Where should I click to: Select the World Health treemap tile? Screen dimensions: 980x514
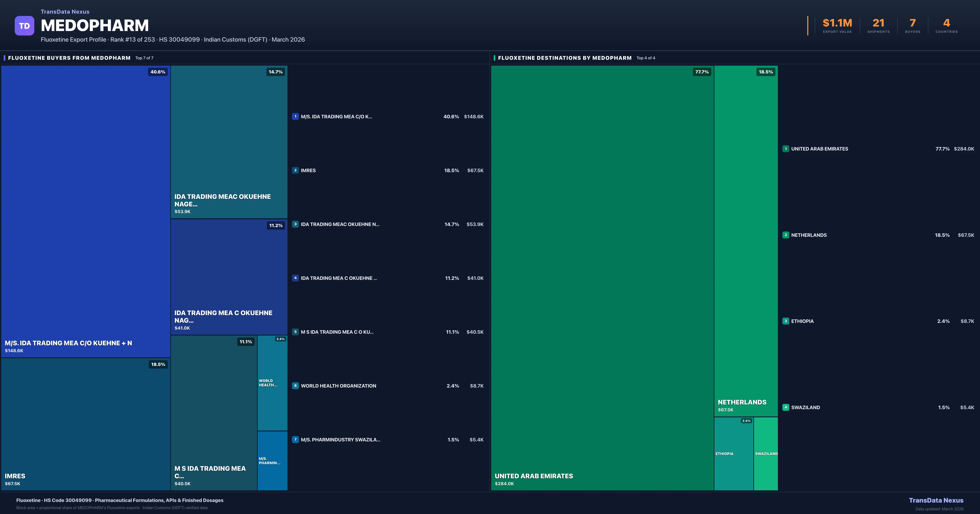point(272,383)
